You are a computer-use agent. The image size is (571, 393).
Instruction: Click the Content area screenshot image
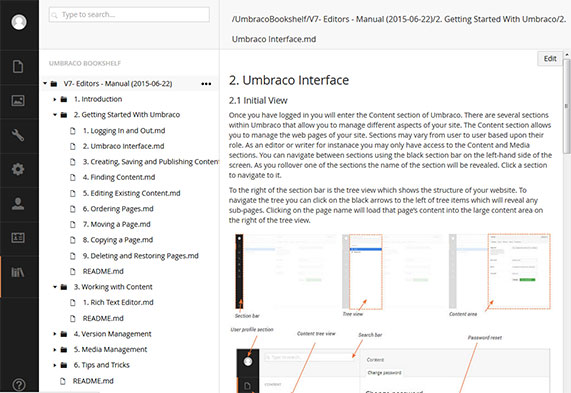pos(500,272)
